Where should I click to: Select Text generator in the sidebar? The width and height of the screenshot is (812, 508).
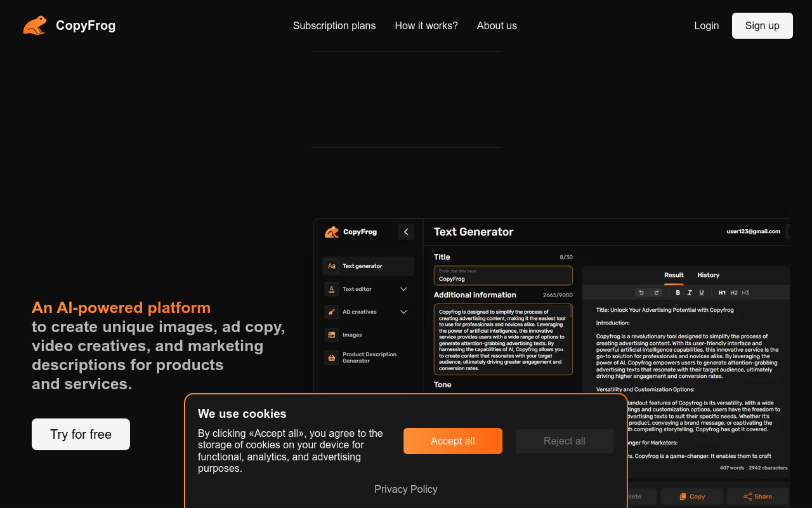point(368,266)
